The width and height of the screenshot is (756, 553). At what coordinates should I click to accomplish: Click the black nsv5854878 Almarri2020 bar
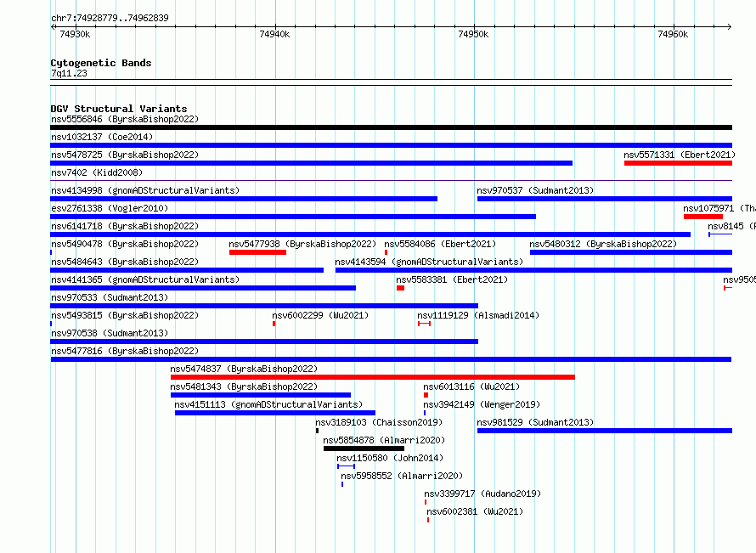pyautogui.click(x=364, y=449)
